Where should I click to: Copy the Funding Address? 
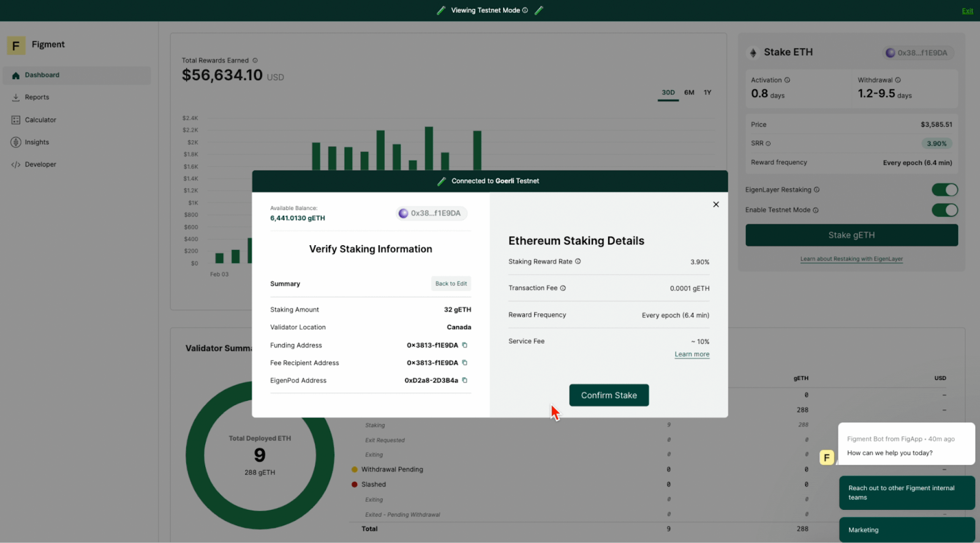pyautogui.click(x=464, y=345)
